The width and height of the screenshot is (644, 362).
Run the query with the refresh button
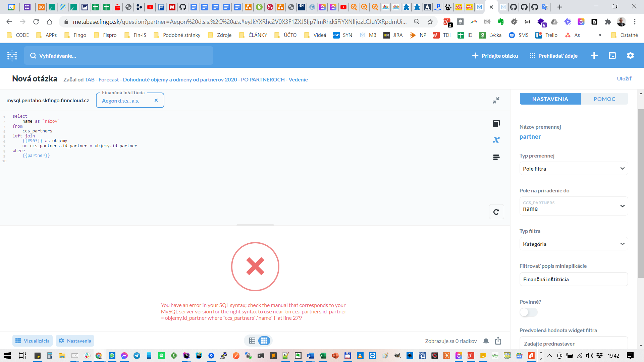496,212
